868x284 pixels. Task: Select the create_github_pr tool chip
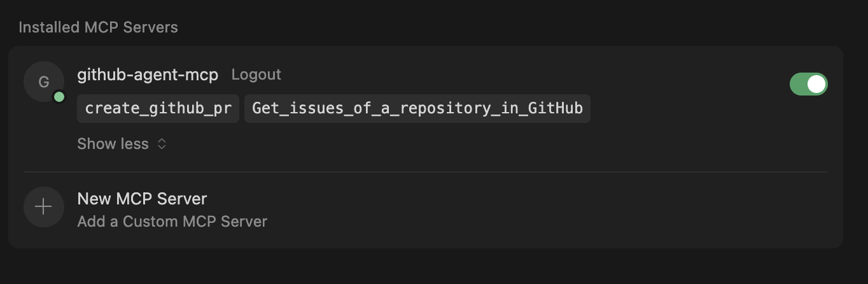coord(158,108)
